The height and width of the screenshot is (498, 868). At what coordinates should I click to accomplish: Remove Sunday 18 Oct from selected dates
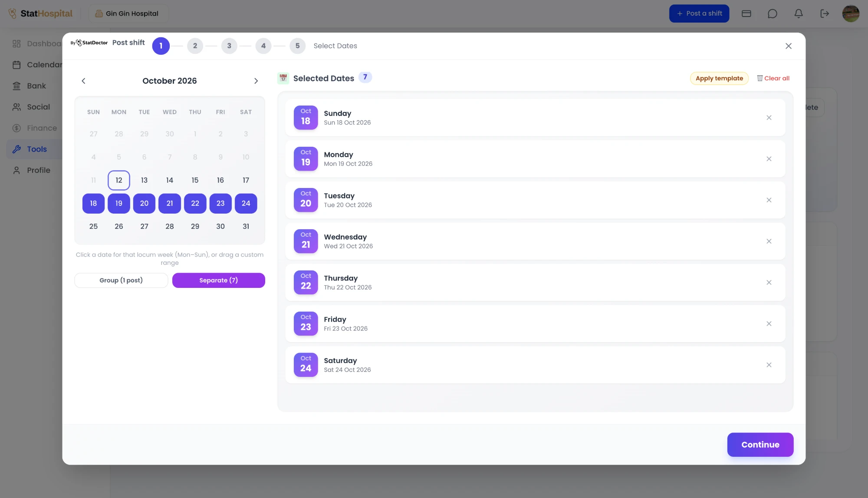[x=769, y=118]
